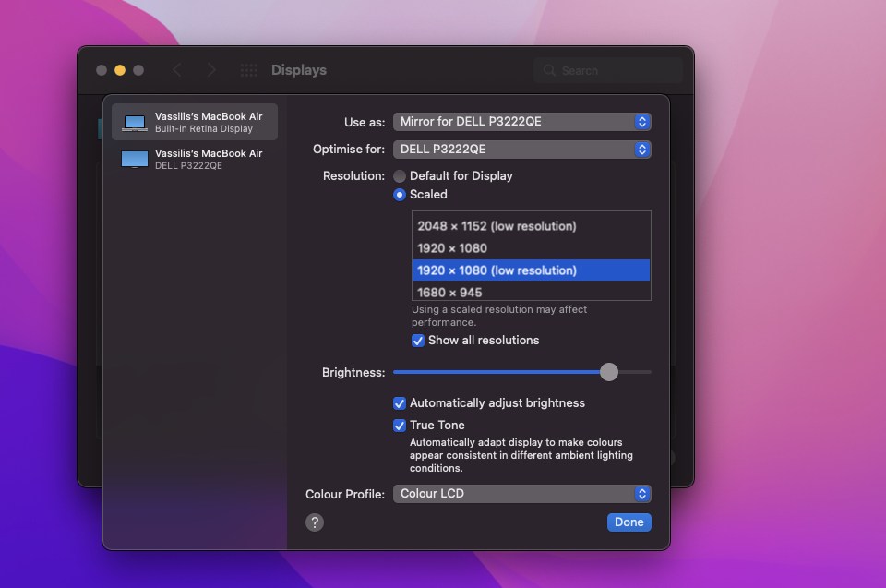
Task: Select the Scaled resolution radio button
Action: tap(400, 195)
